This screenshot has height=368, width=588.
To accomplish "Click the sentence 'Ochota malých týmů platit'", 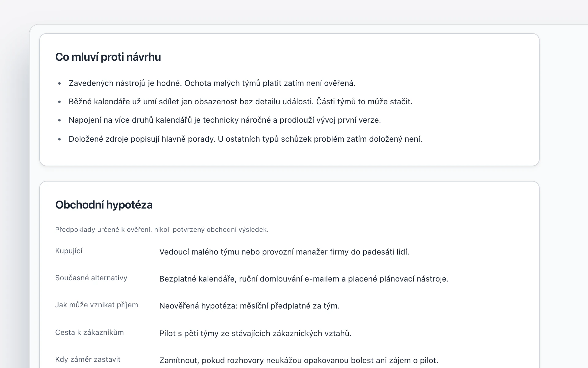I will [270, 83].
